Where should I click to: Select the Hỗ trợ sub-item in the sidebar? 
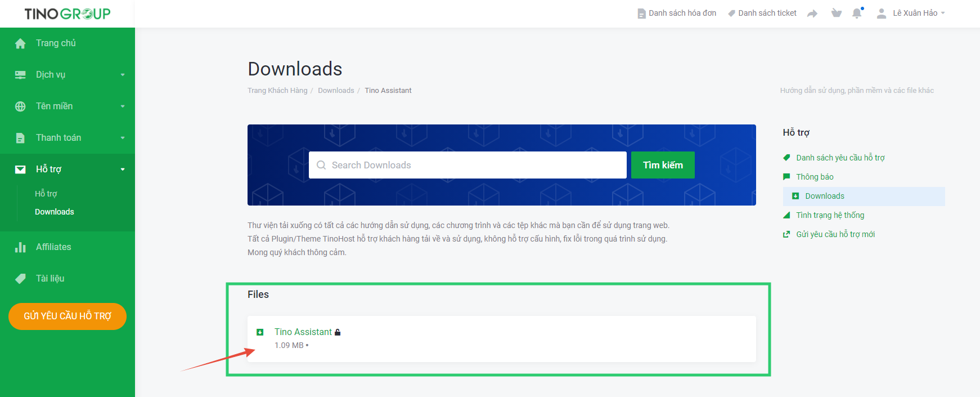[46, 194]
